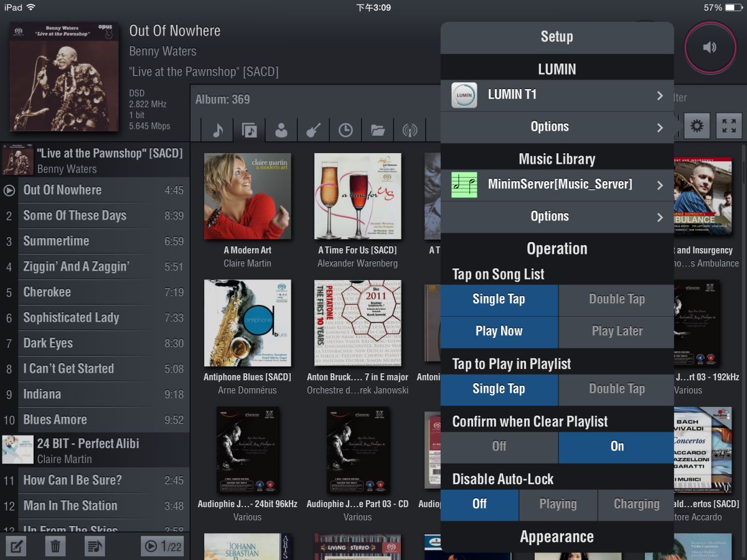Set Disable Auto-Lock to Charging
Viewport: 747px width, 560px height.
636,505
